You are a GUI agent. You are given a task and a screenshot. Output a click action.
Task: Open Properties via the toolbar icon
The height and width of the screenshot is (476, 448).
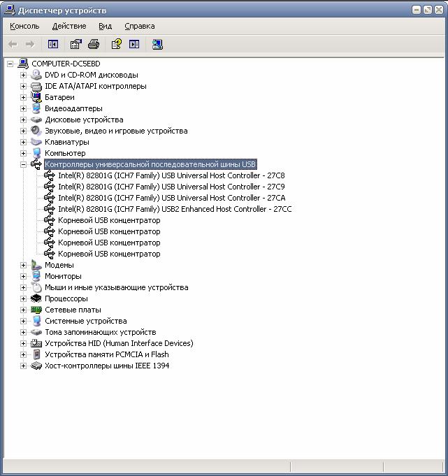[x=76, y=45]
